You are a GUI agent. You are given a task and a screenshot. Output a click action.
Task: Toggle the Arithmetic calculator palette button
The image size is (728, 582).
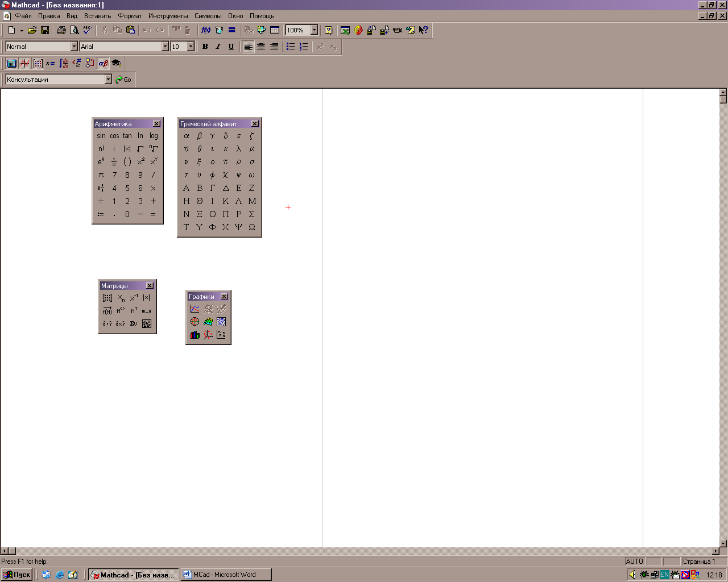(11, 63)
